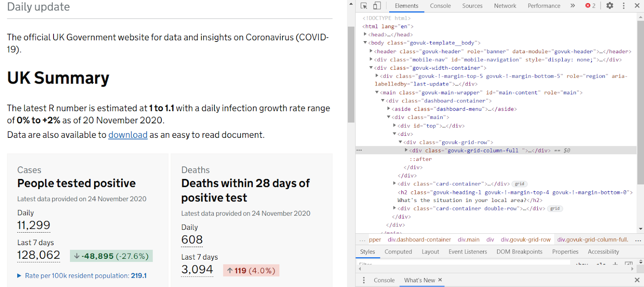Show earlier breadcrumbs at the left end
The width and height of the screenshot is (644, 287).
pos(362,240)
